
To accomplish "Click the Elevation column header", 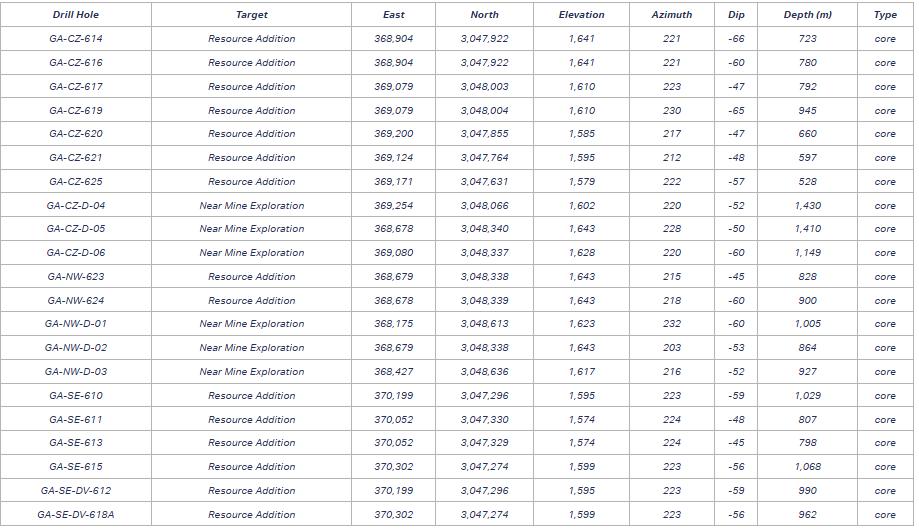I will [x=581, y=15].
